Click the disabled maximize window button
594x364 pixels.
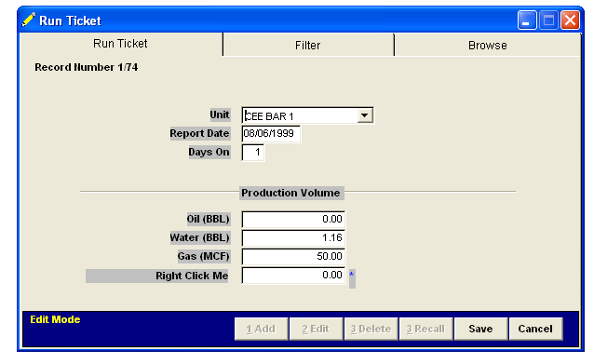point(548,20)
